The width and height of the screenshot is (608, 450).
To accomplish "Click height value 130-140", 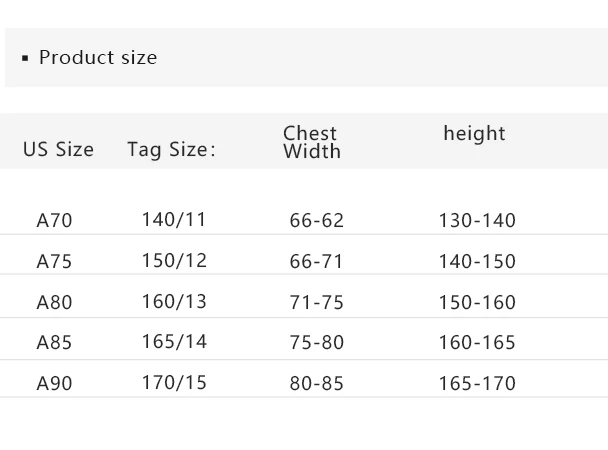I will tap(477, 220).
